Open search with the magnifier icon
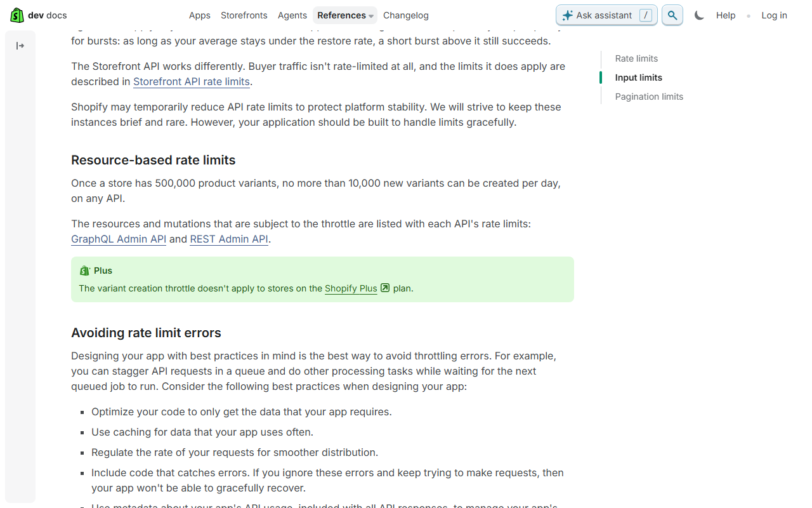 pyautogui.click(x=672, y=15)
